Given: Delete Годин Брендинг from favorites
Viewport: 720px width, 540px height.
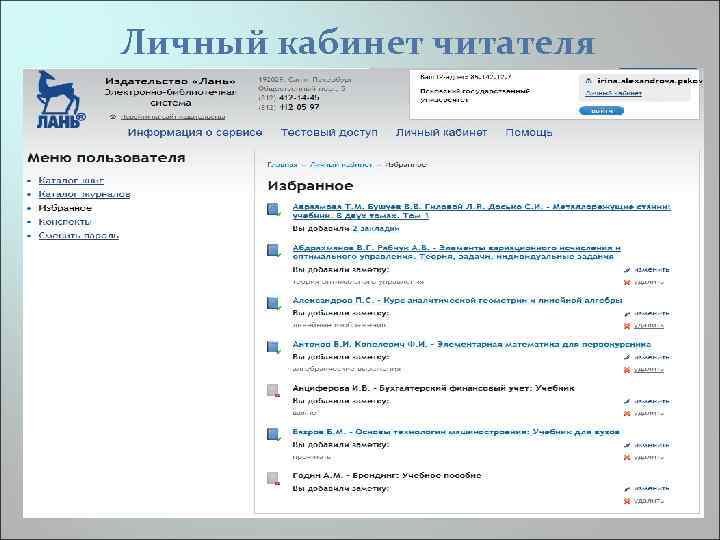Looking at the screenshot, I should (644, 501).
